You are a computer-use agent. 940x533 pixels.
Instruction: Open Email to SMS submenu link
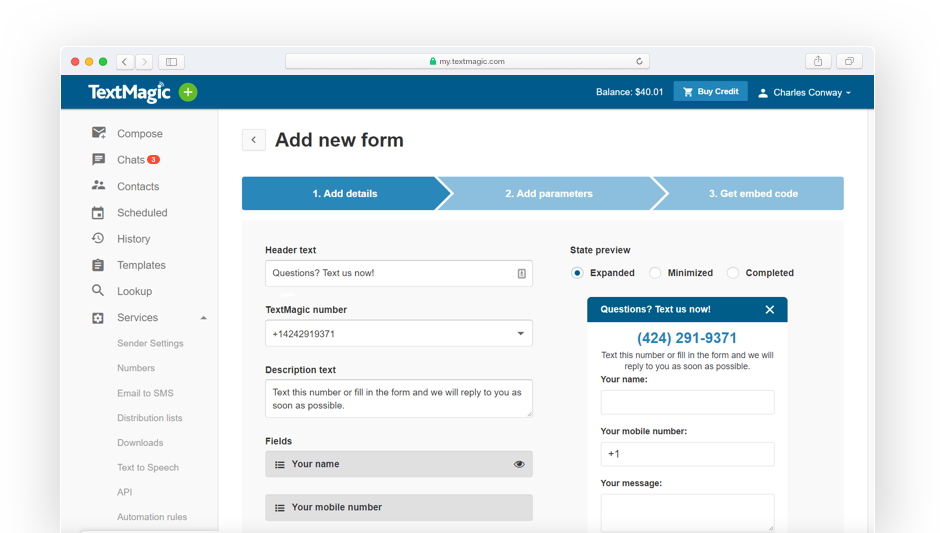click(145, 393)
